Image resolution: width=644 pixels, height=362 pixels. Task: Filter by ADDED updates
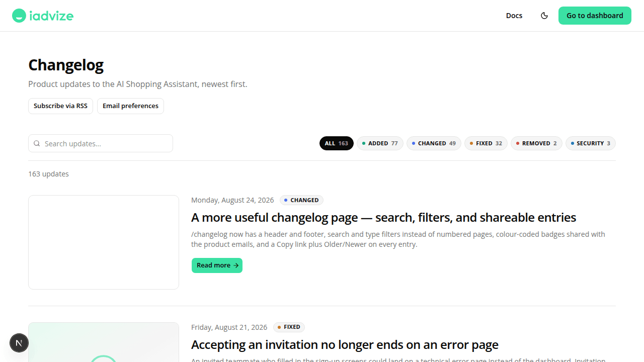[x=380, y=143]
